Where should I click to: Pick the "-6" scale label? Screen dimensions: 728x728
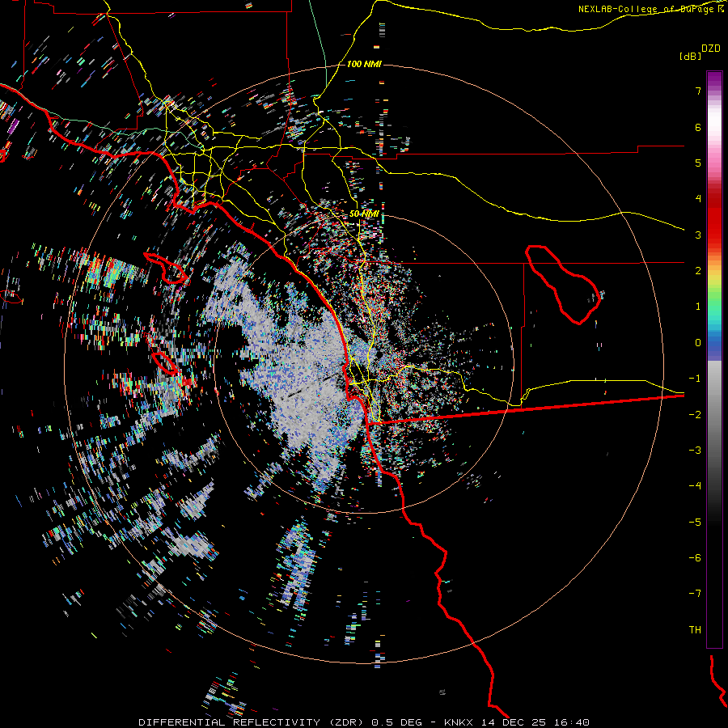[x=695, y=558]
